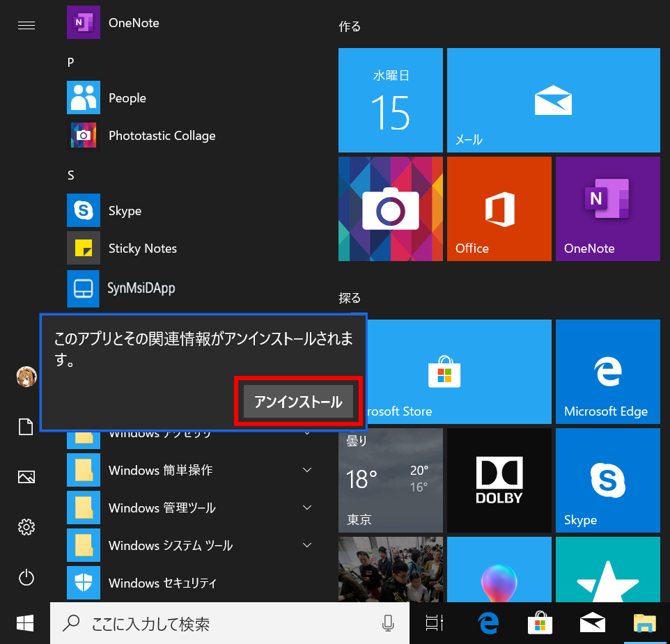Screen dimensions: 670x644
Task: Open Edge from the taskbar
Action: (x=488, y=623)
